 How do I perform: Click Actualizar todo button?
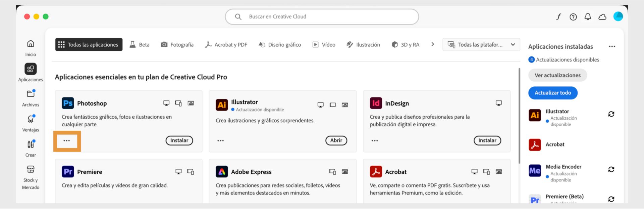coord(553,93)
